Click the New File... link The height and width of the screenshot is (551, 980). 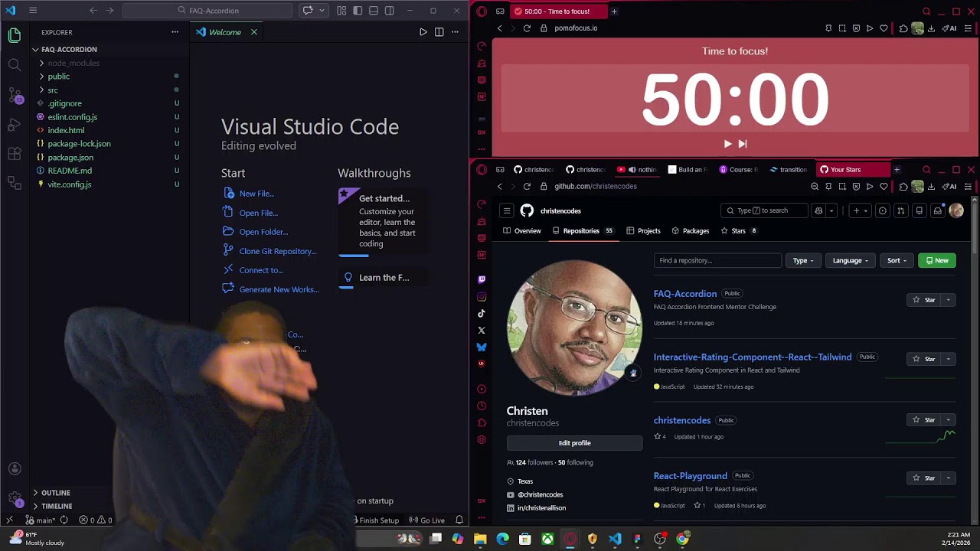pos(256,194)
